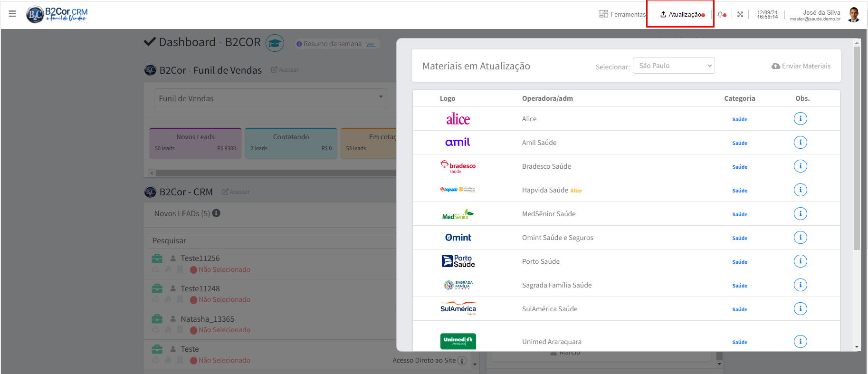Toggle fullscreen with the expand icon

(740, 14)
